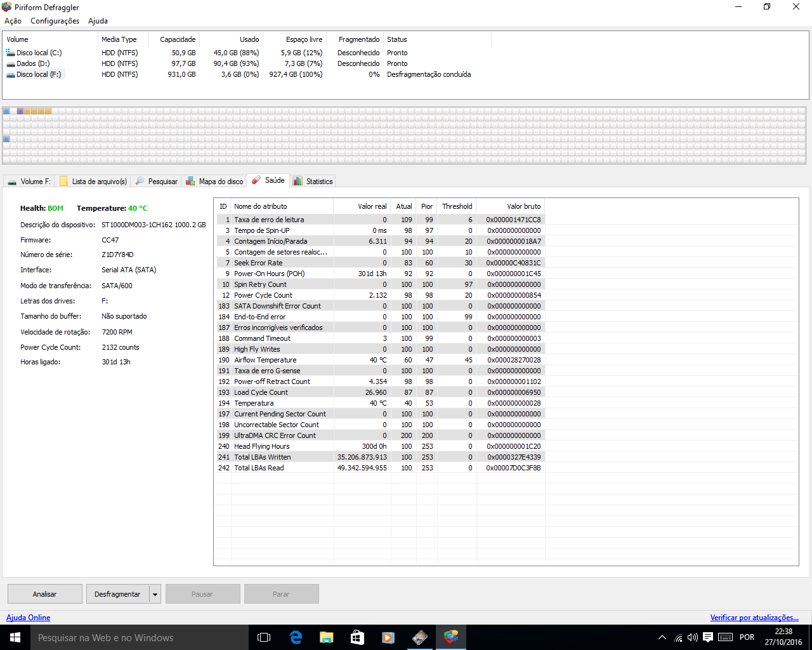Sort by Fragmentado column header
Screen dimensions: 812x650
click(x=355, y=39)
